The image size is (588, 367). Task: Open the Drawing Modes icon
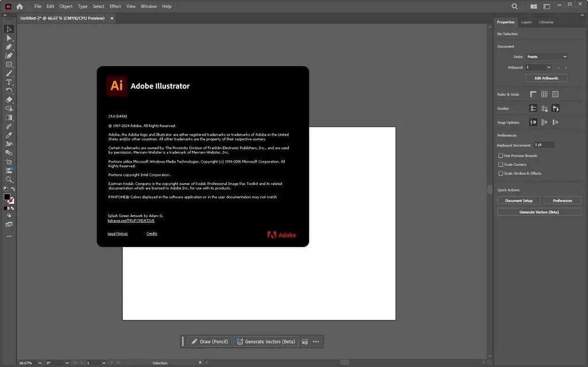click(9, 216)
